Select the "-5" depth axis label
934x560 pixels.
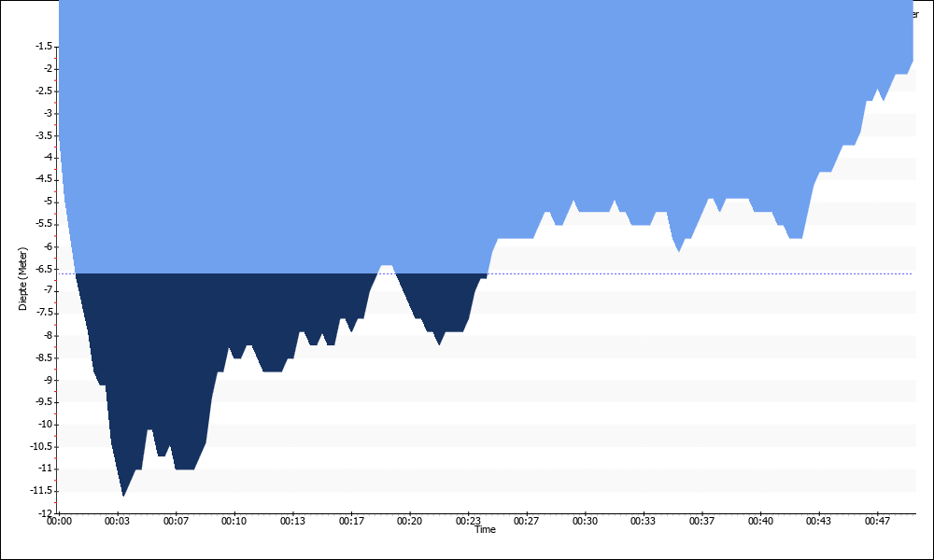tap(48, 203)
